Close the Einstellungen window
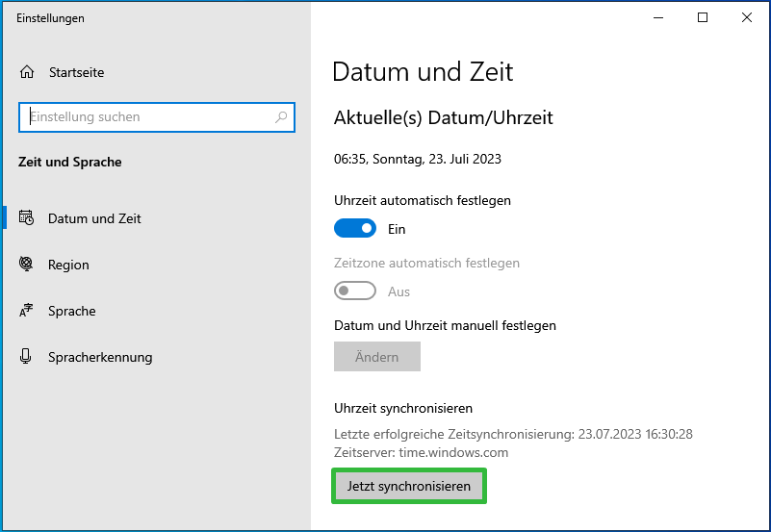771x532 pixels. pos(746,17)
